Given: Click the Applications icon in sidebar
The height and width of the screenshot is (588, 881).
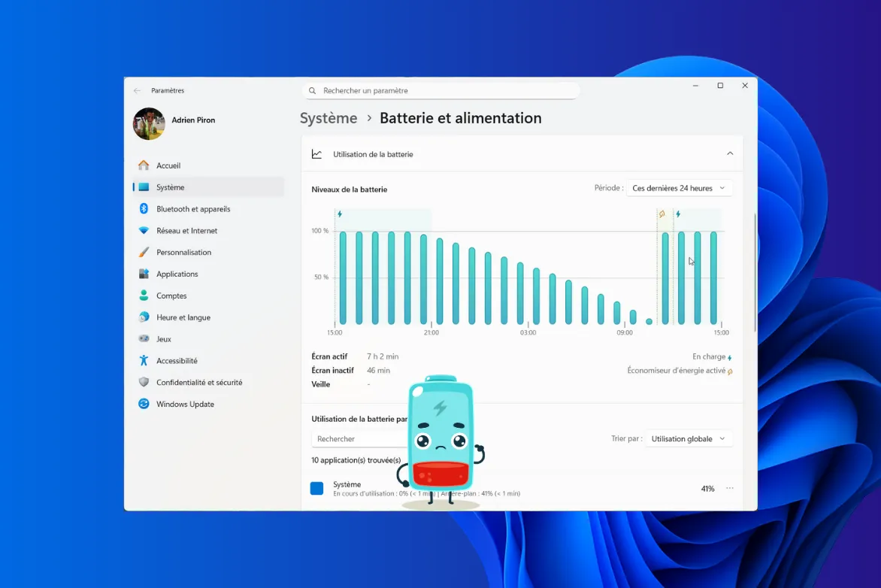Looking at the screenshot, I should pos(144,274).
